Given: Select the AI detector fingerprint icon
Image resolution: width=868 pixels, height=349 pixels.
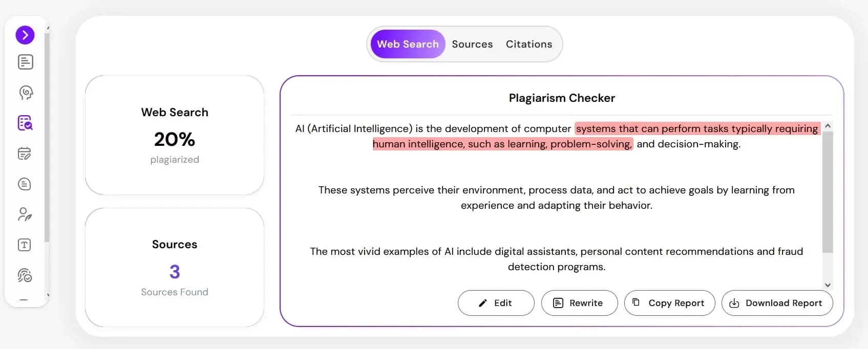Looking at the screenshot, I should pos(25,275).
